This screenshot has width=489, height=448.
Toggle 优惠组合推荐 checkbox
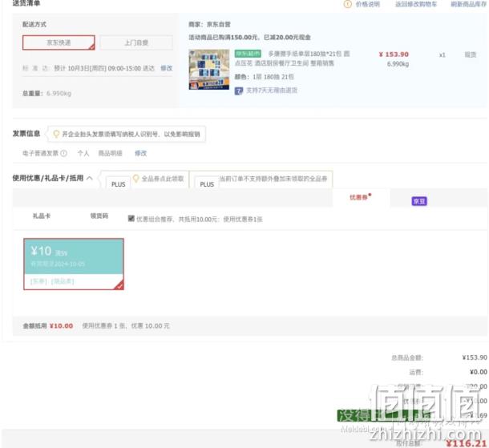pos(131,219)
